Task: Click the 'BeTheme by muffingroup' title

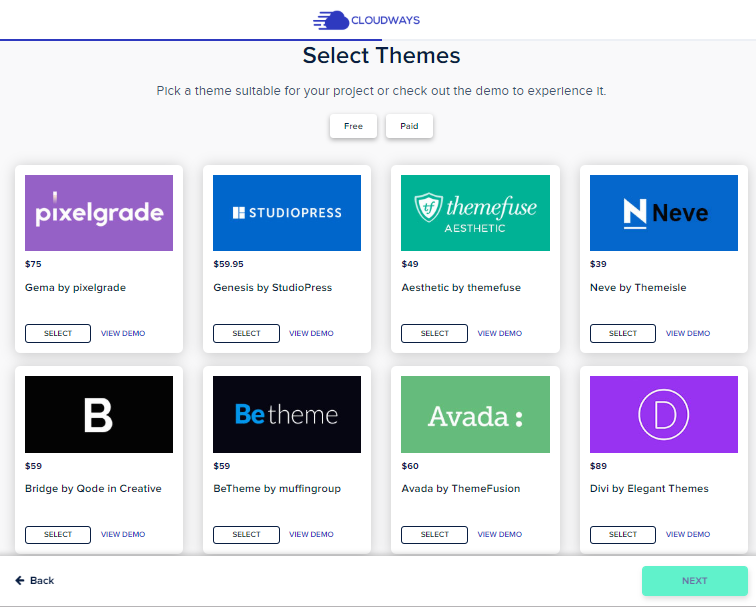Action: pyautogui.click(x=277, y=489)
